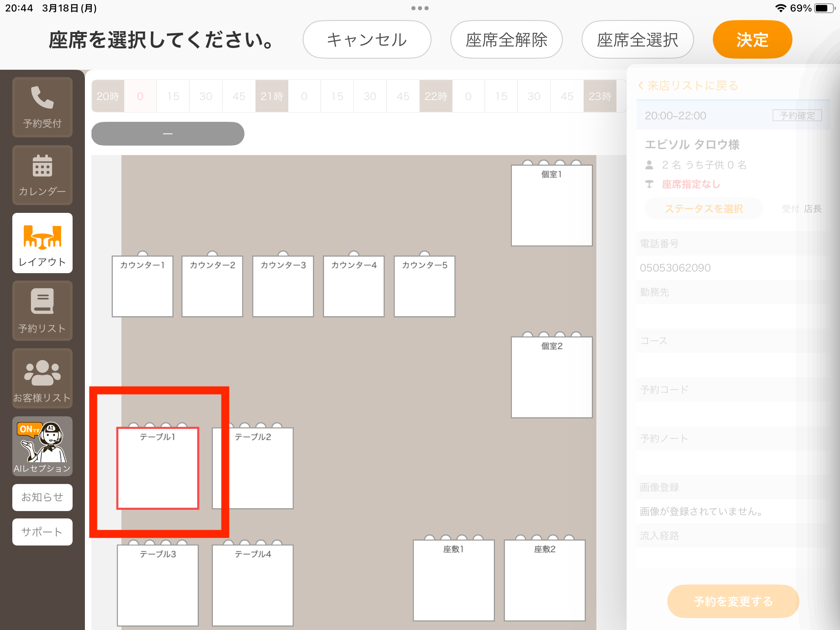Tap the キャンセル button
The height and width of the screenshot is (630, 840).
[367, 40]
